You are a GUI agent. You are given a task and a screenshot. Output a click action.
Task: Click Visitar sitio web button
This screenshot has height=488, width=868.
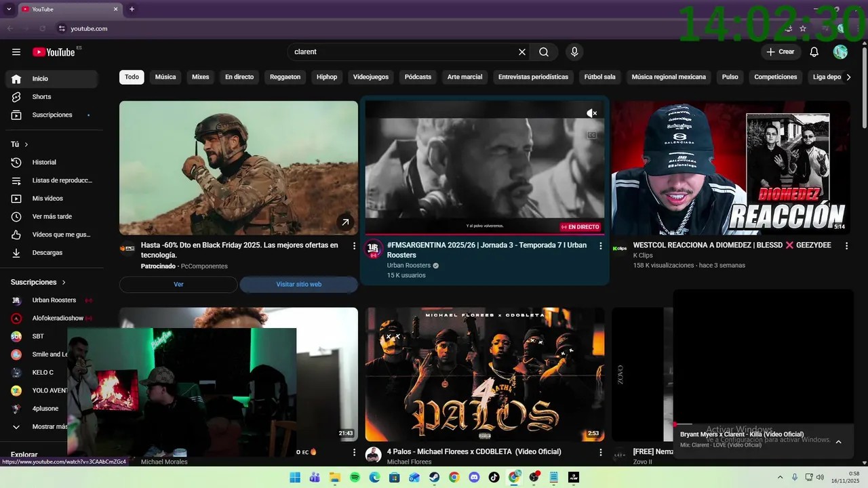pos(299,285)
